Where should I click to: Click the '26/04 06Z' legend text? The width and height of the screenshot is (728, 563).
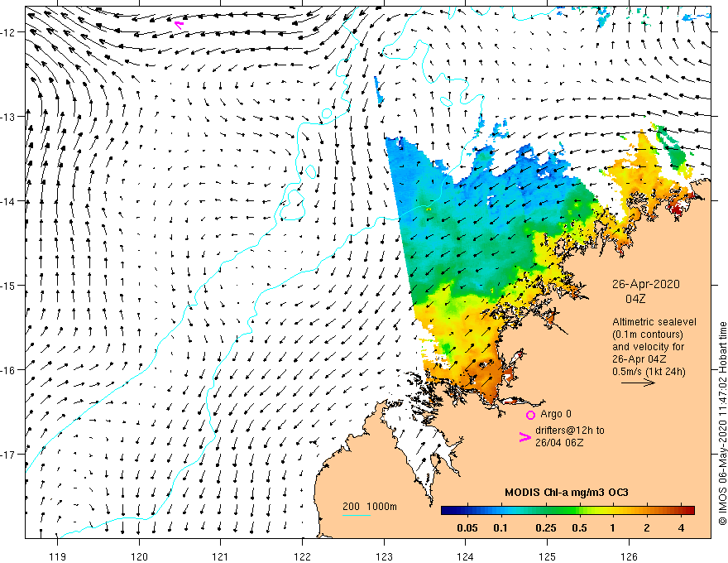559,443
